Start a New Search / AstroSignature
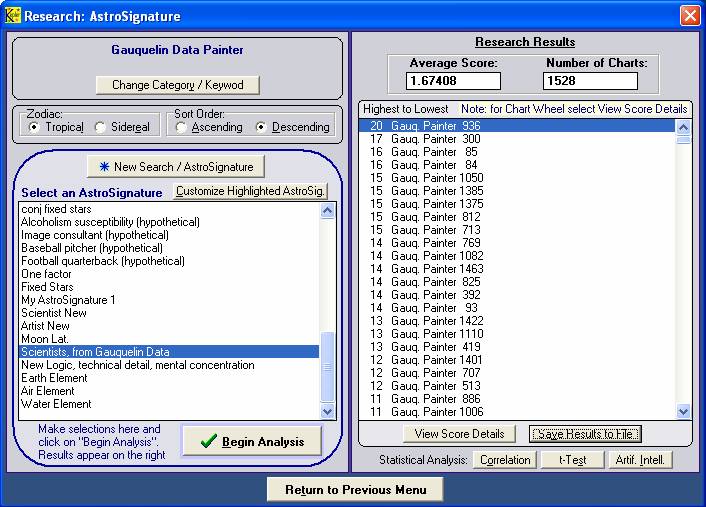Image resolution: width=706 pixels, height=507 pixels. point(176,166)
